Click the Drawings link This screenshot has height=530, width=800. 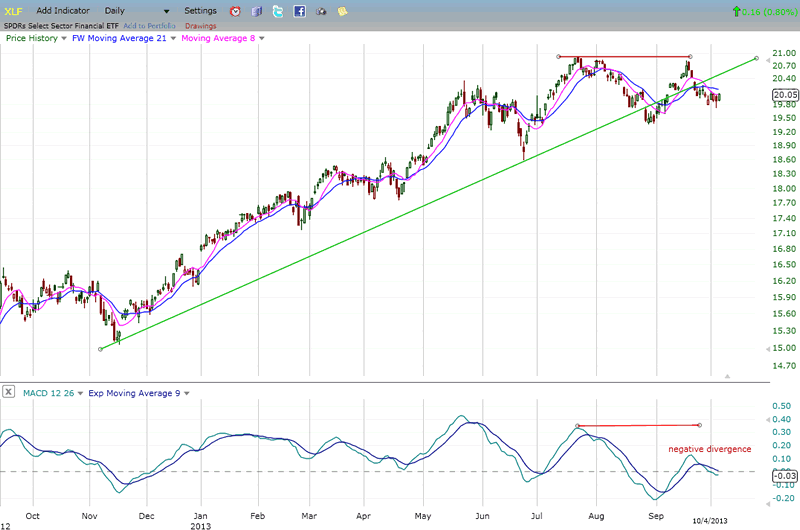(200, 25)
